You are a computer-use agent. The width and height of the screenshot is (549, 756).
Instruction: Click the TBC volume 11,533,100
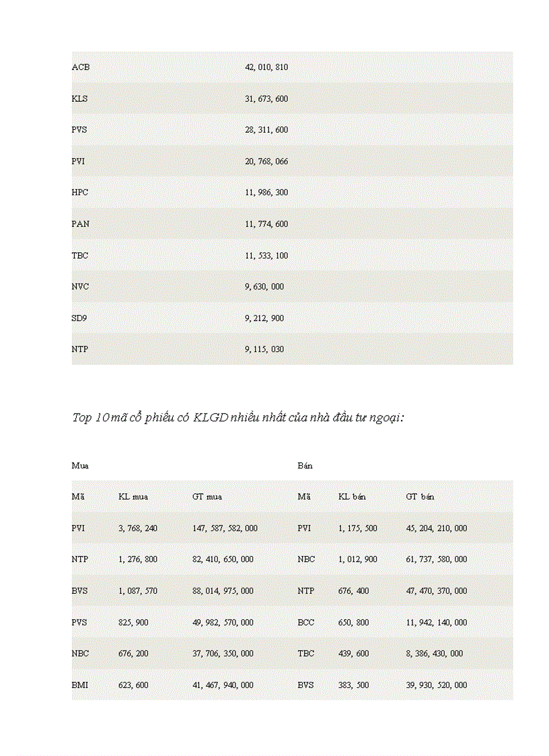click(266, 256)
